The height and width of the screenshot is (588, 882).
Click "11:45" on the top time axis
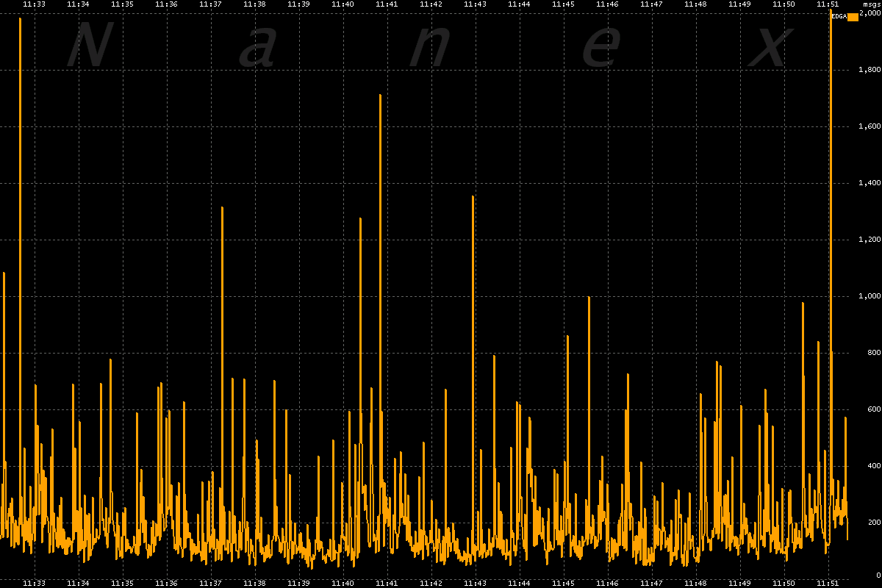(x=564, y=4)
